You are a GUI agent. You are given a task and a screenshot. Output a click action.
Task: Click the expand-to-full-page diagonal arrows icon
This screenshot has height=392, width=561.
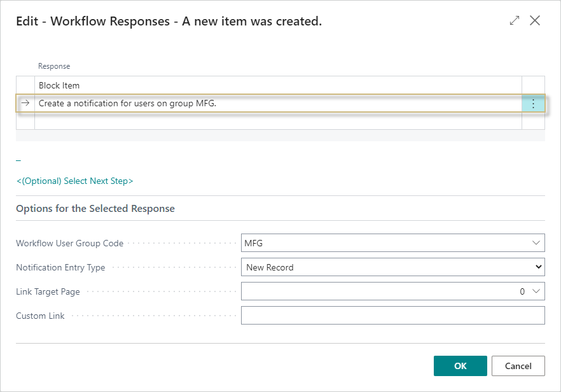click(514, 20)
